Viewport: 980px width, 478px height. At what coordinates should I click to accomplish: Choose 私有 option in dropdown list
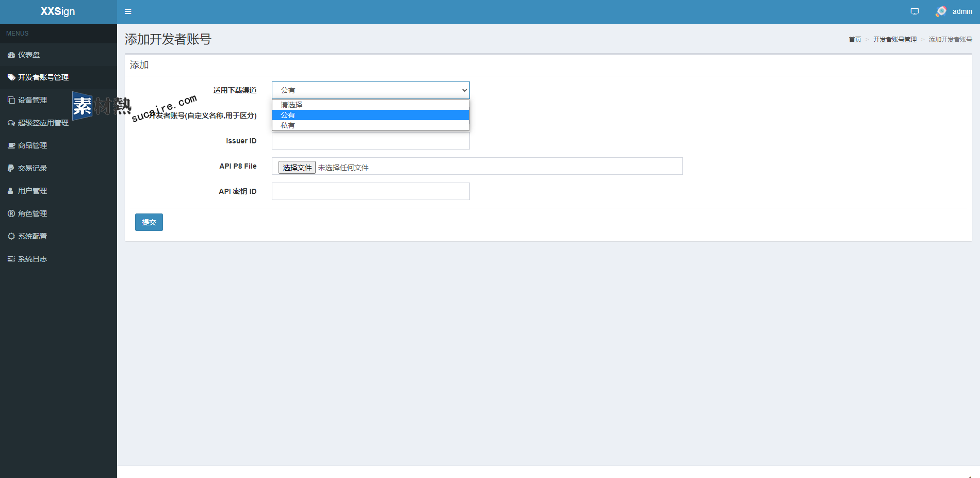click(370, 125)
